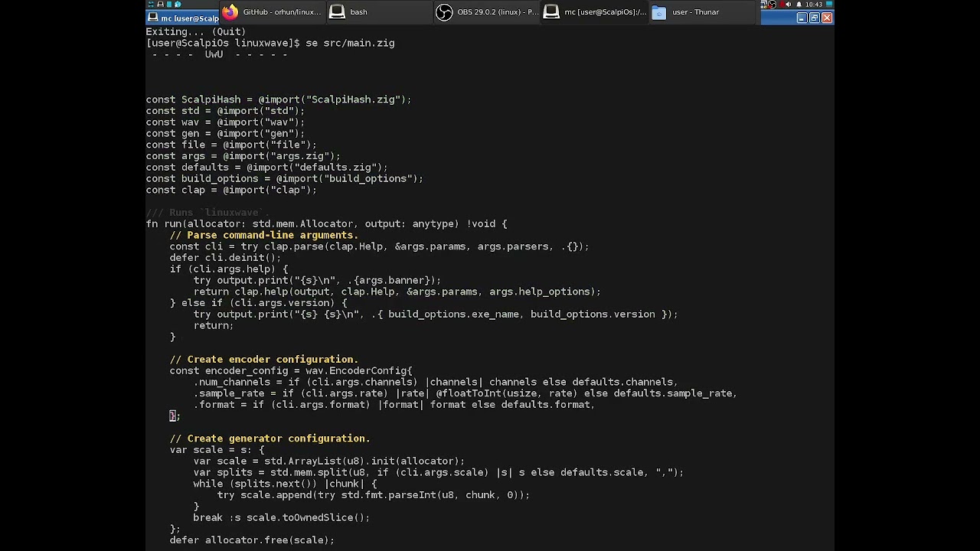The height and width of the screenshot is (551, 980).
Task: Click 'std.ArrayList(u8).init(allocator)' line
Action: point(329,461)
